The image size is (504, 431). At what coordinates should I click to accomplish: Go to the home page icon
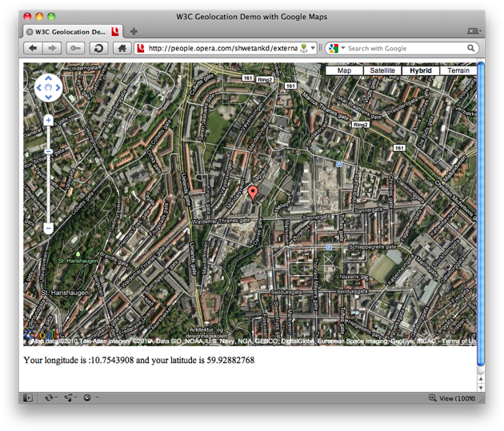(x=122, y=49)
